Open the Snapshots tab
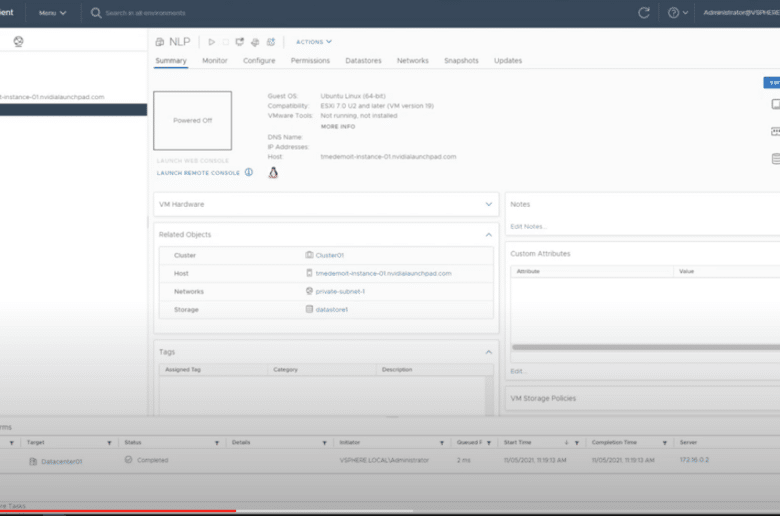 [461, 61]
